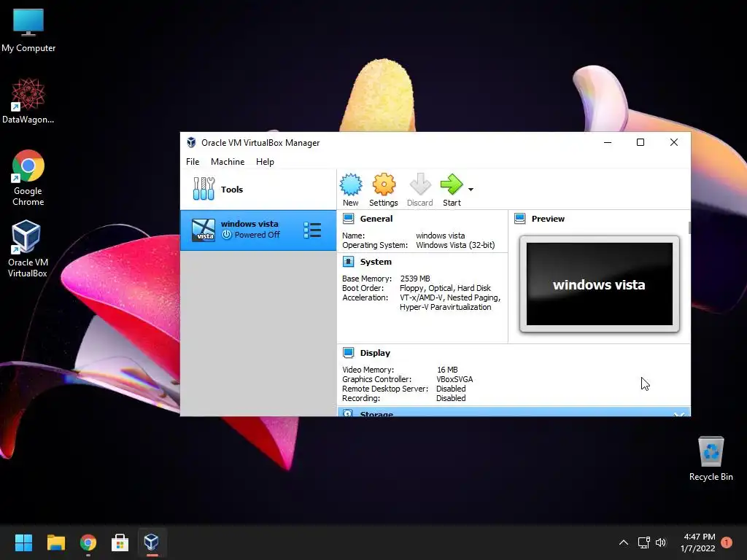Click the Discard toolbar arrow icon
Screen dimensions: 747x560
[x=419, y=184]
